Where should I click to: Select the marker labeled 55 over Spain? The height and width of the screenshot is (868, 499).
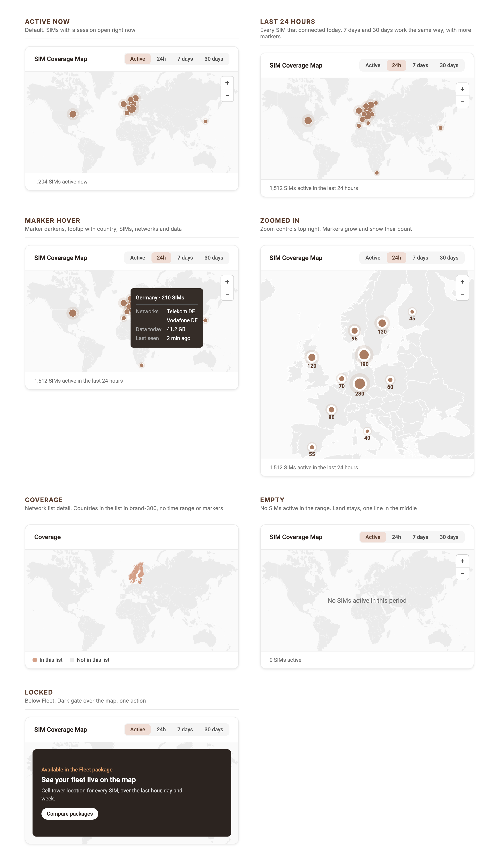click(x=311, y=447)
